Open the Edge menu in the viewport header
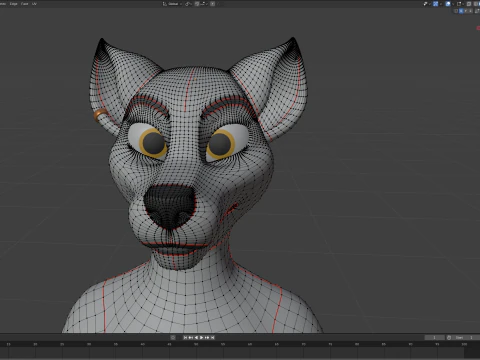Viewport: 480px width, 360px height. coord(13,4)
